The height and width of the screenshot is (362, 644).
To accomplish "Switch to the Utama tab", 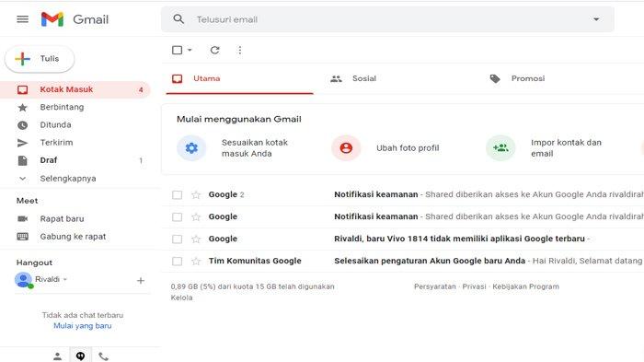I will click(239, 78).
